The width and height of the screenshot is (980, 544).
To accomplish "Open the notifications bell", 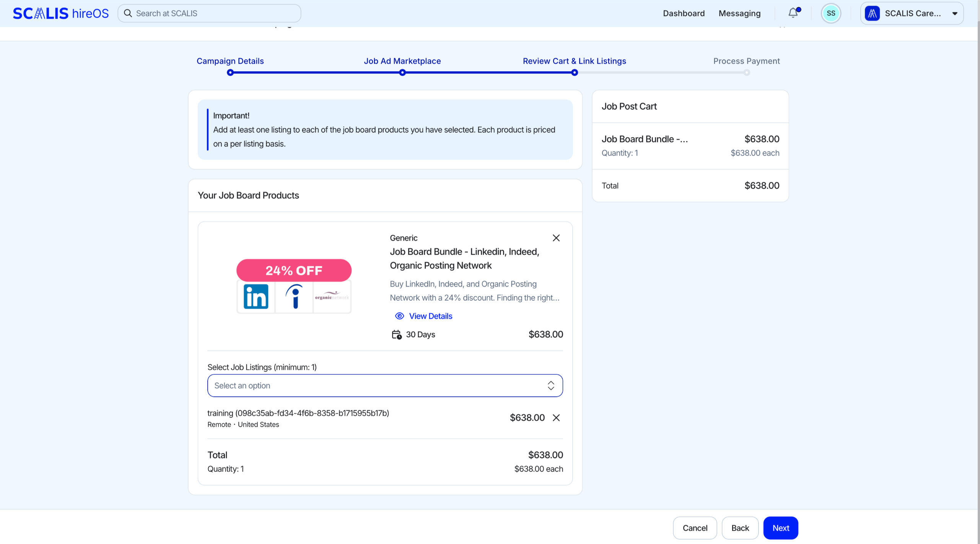I will (793, 13).
